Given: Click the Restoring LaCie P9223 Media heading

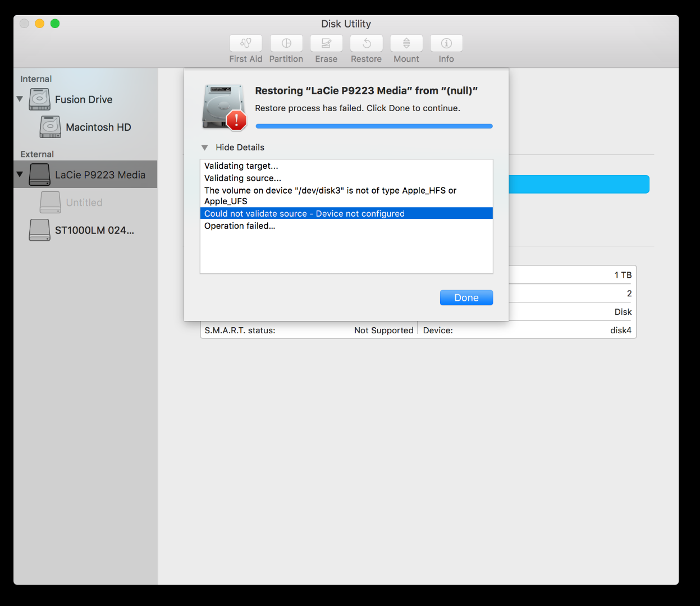Looking at the screenshot, I should [x=366, y=91].
